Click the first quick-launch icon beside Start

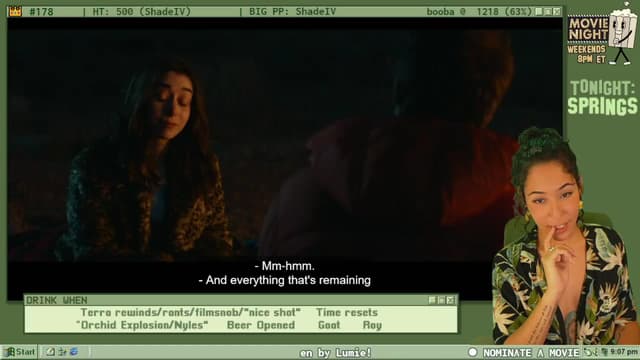[x=51, y=351]
